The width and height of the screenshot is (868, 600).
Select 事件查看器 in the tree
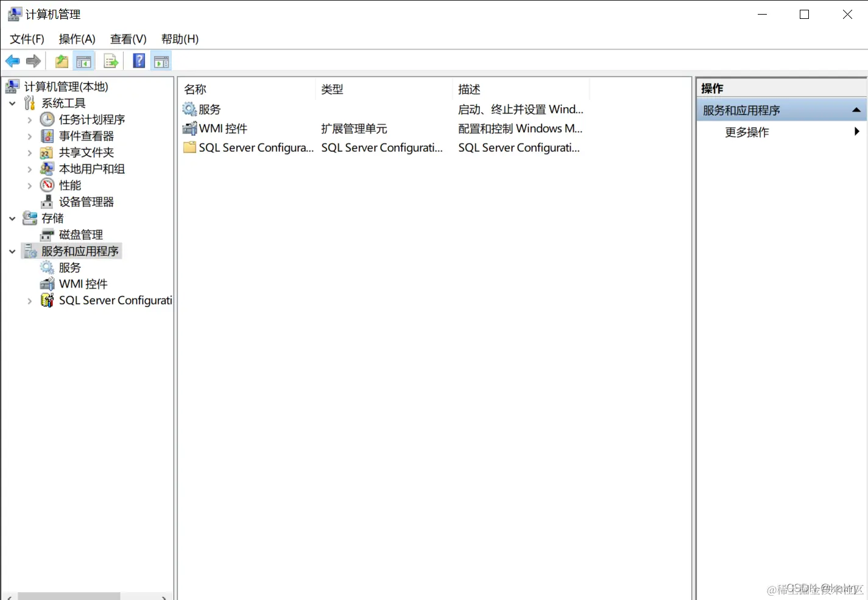[86, 136]
